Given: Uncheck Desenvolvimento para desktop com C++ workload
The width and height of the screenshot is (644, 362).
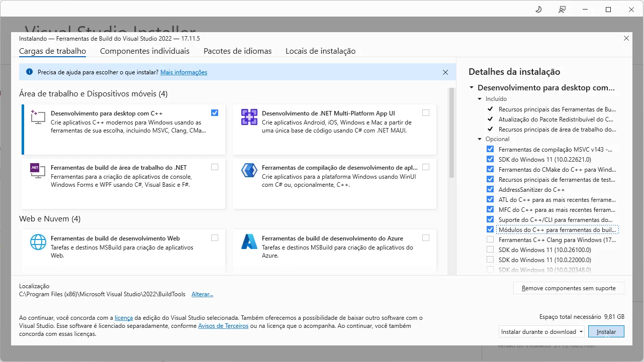Looking at the screenshot, I should [x=215, y=112].
